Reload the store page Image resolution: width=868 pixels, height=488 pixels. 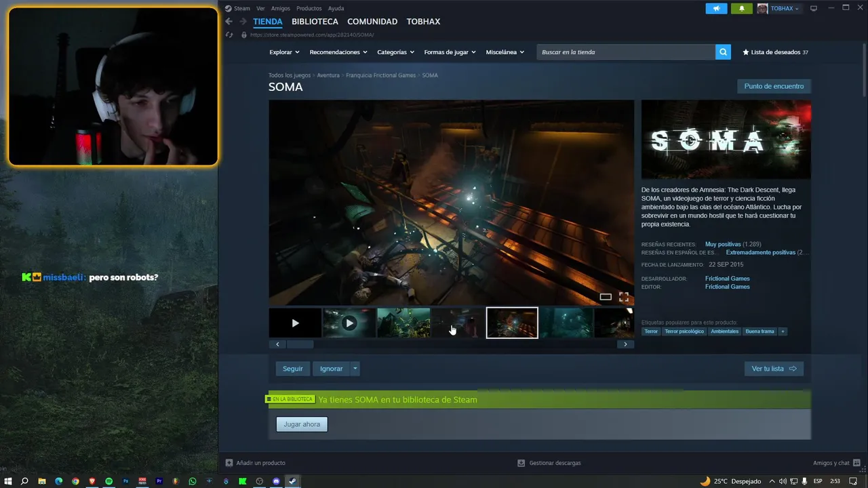[x=229, y=35]
